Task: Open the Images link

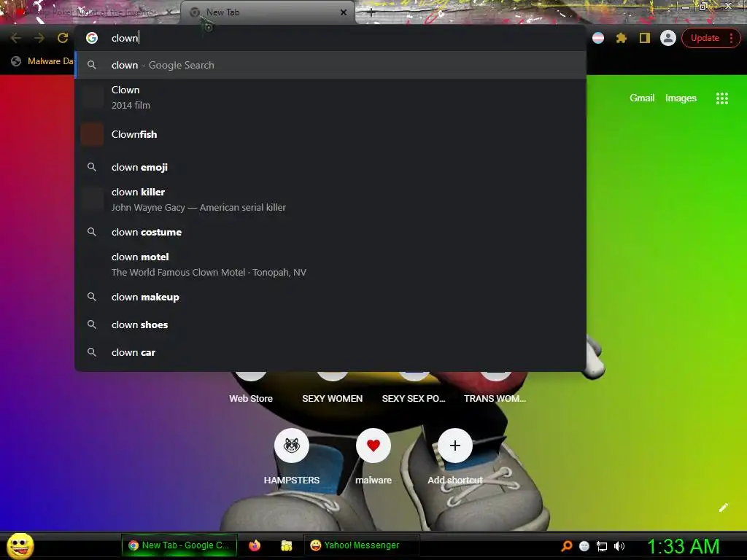Action: [x=681, y=98]
